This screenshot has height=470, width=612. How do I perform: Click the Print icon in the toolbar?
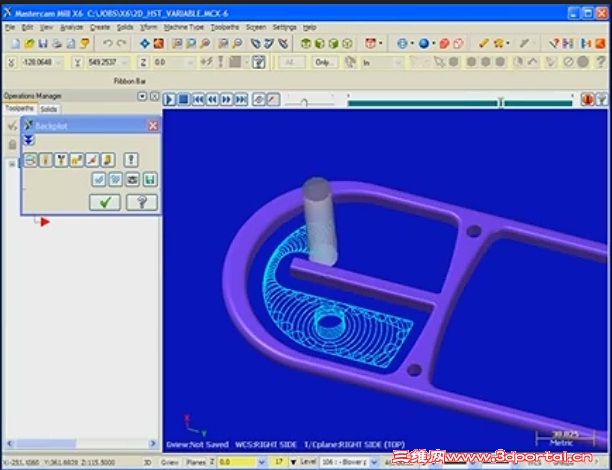[57, 43]
